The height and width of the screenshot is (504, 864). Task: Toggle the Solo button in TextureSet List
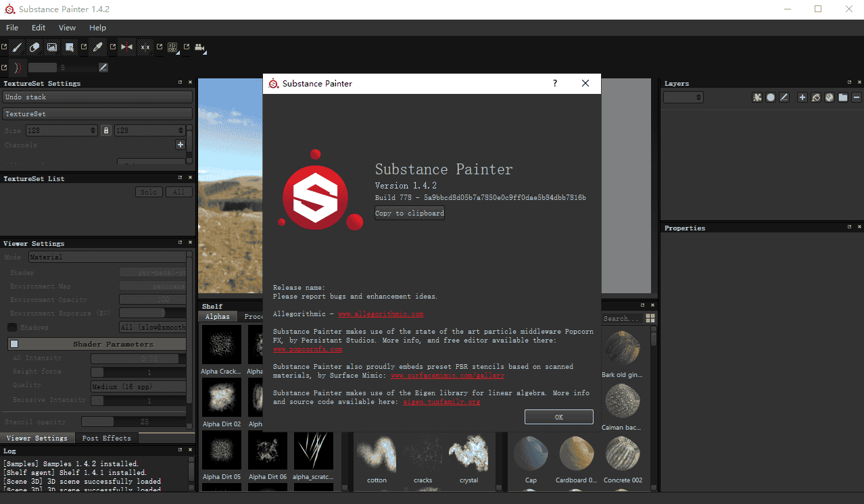[x=148, y=191]
